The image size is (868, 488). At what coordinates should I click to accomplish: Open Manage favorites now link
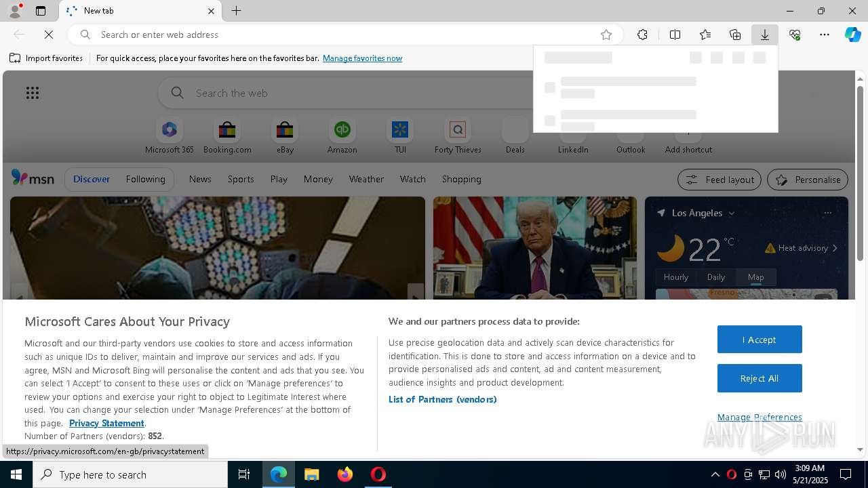point(362,58)
